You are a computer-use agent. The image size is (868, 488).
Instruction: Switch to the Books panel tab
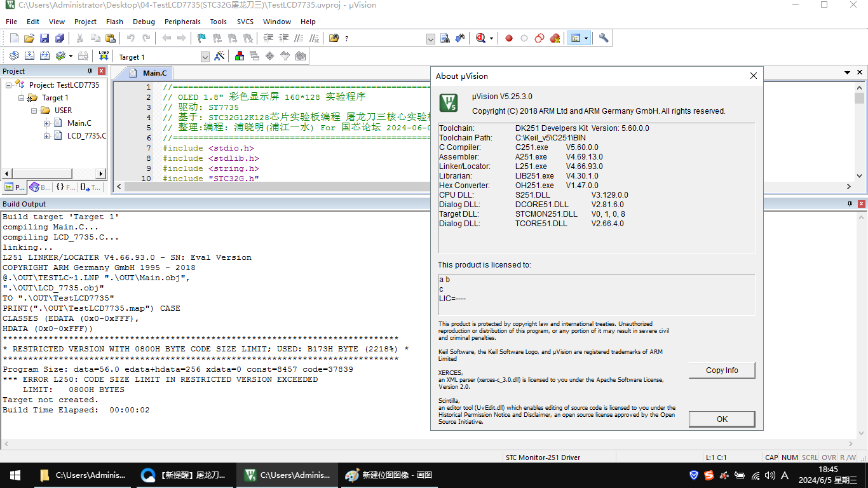(40, 187)
